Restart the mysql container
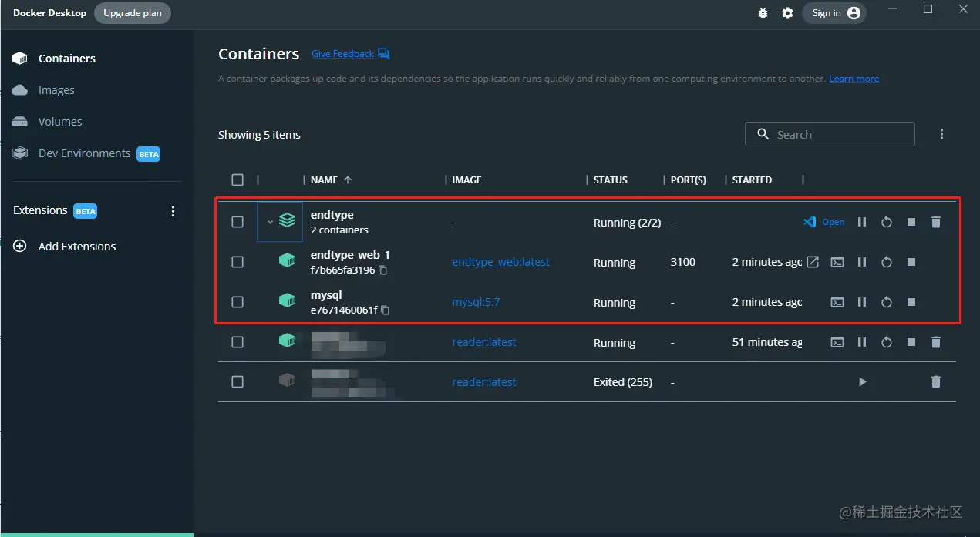The image size is (980, 537). [x=887, y=302]
